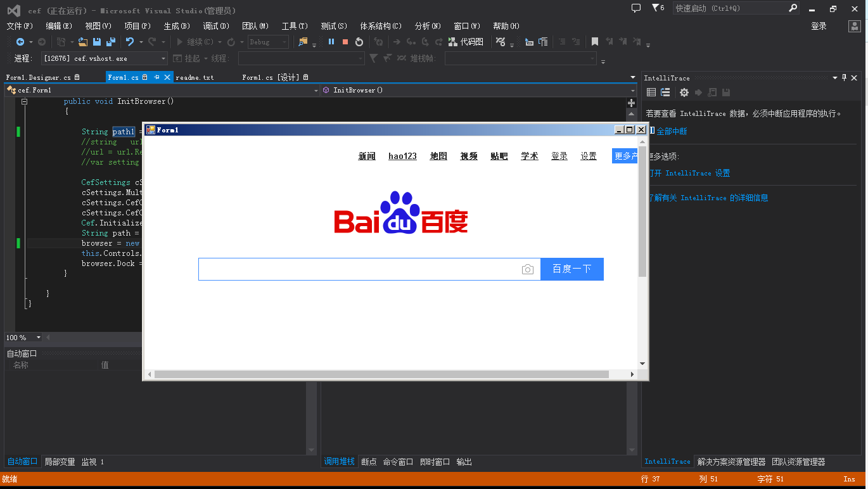Open the Code Map (代码图) button
868x489 pixels.
click(466, 42)
